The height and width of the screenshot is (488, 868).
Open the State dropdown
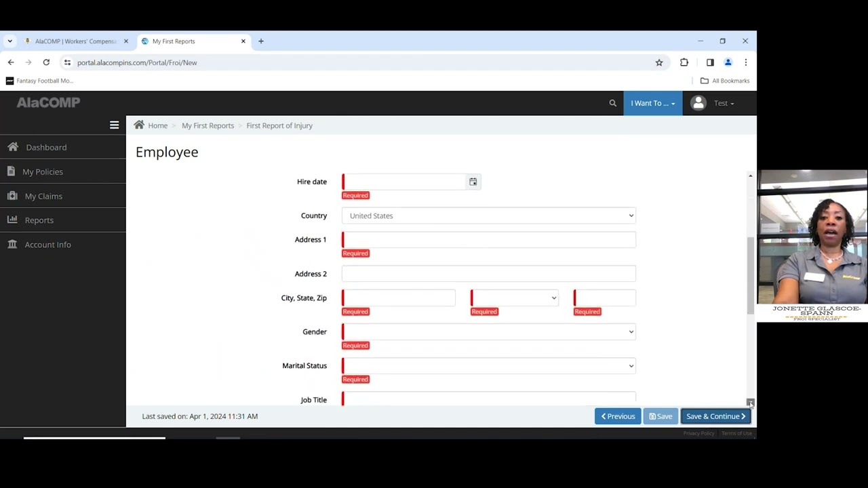coord(514,298)
